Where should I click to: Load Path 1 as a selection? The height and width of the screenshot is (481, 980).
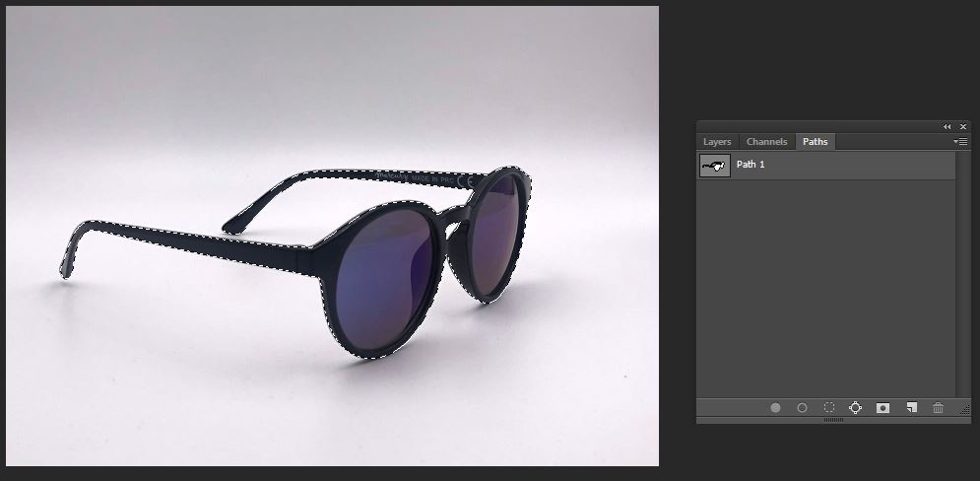click(x=829, y=408)
